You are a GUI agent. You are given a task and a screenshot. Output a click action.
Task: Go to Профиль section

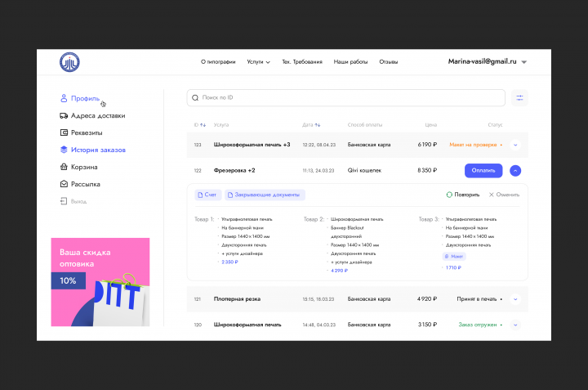(85, 98)
